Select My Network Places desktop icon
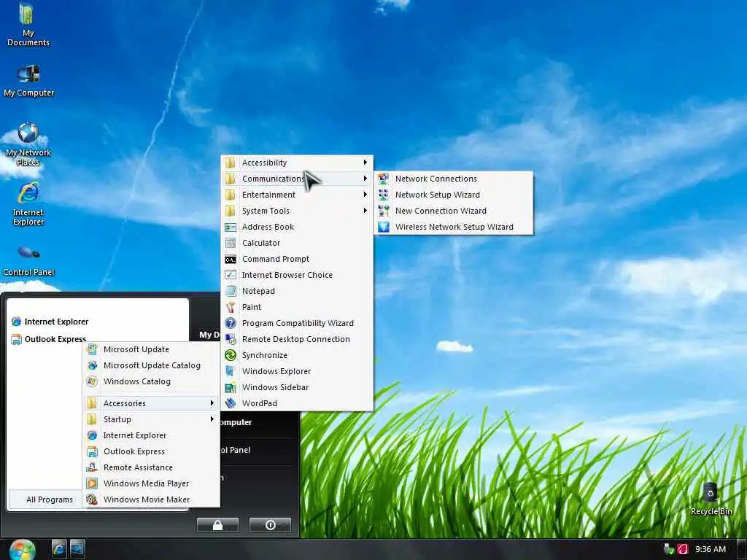 pos(28,145)
